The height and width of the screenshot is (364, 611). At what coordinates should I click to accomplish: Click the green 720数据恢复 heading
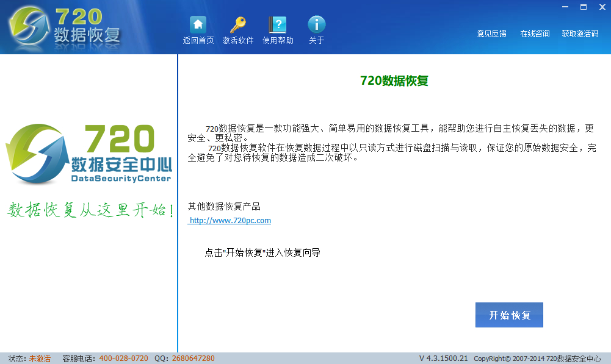click(394, 80)
